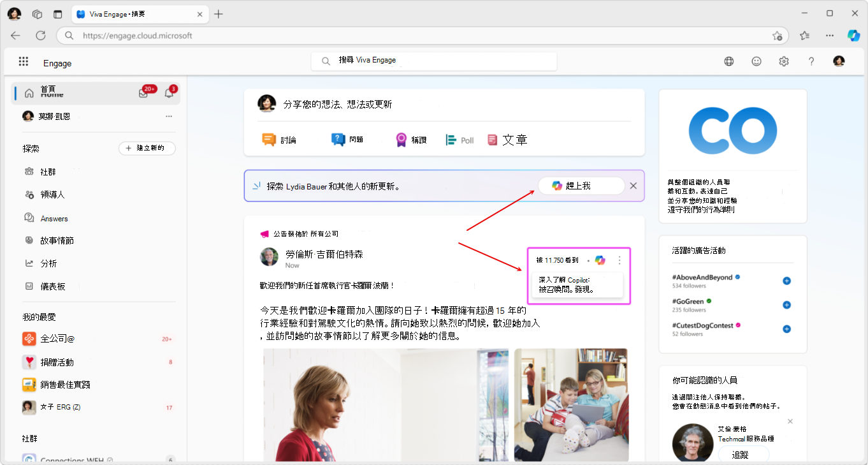
Task: Dismiss the Lydia Bauer updates banner
Action: tap(633, 186)
